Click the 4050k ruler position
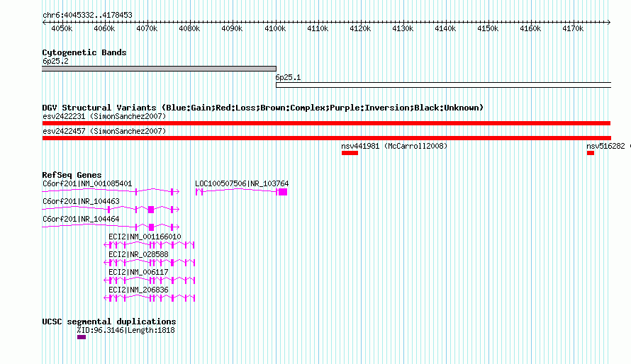 tap(62, 28)
